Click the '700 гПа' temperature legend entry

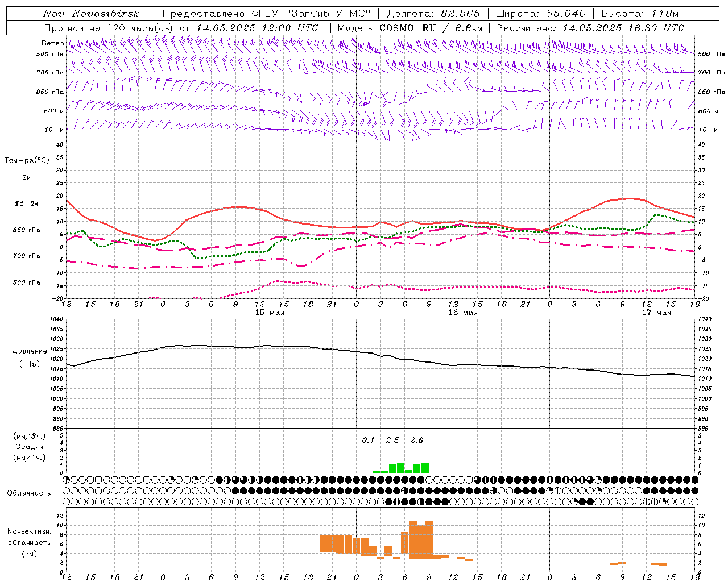pos(27,256)
